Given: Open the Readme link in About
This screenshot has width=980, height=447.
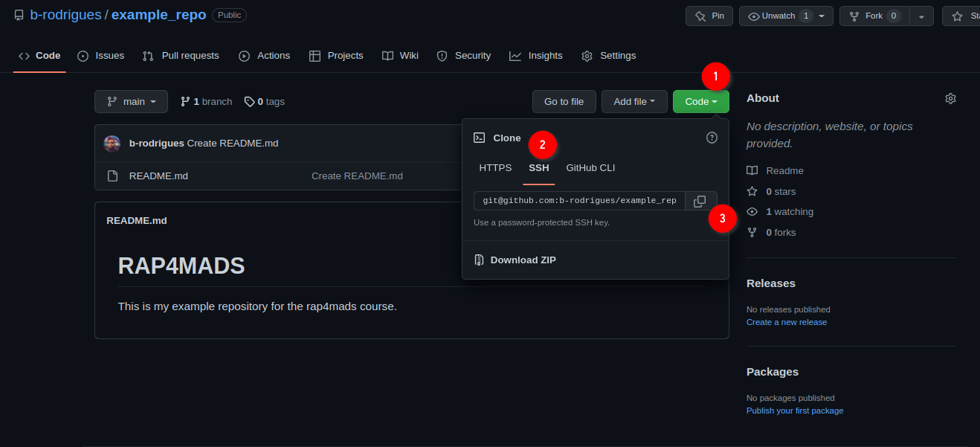Looking at the screenshot, I should [776, 171].
